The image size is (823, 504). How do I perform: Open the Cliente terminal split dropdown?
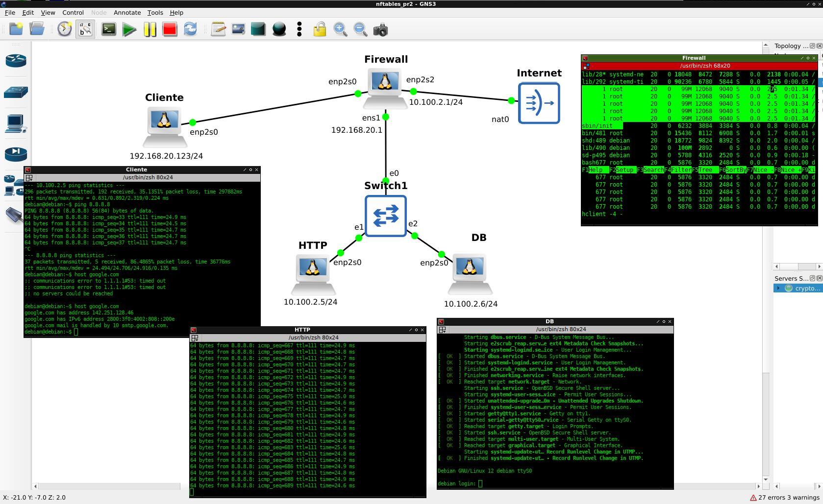[29, 178]
